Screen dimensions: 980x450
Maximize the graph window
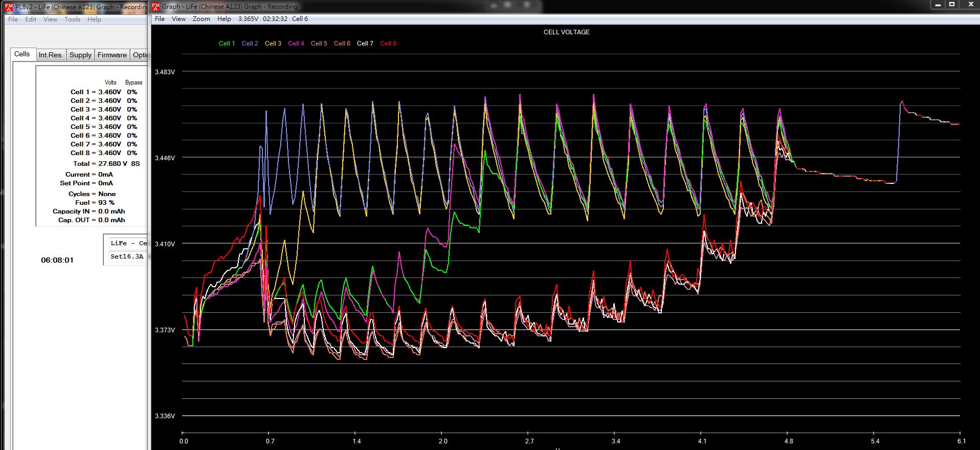[952, 5]
